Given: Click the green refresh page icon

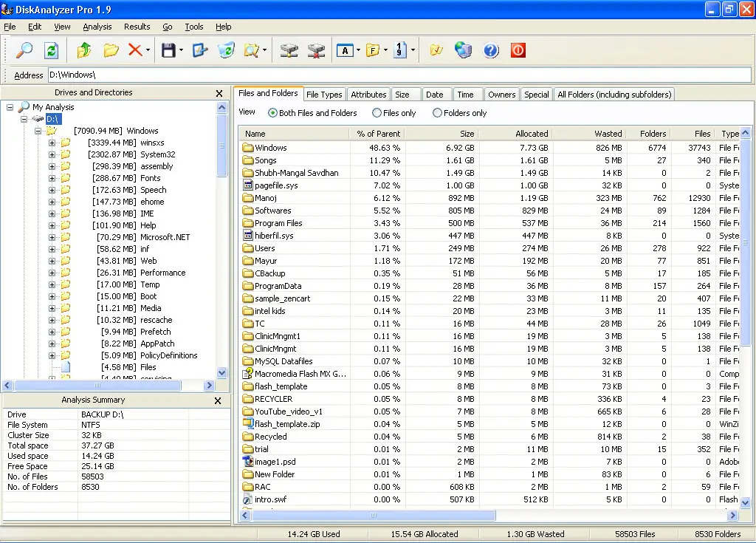Looking at the screenshot, I should [51, 50].
